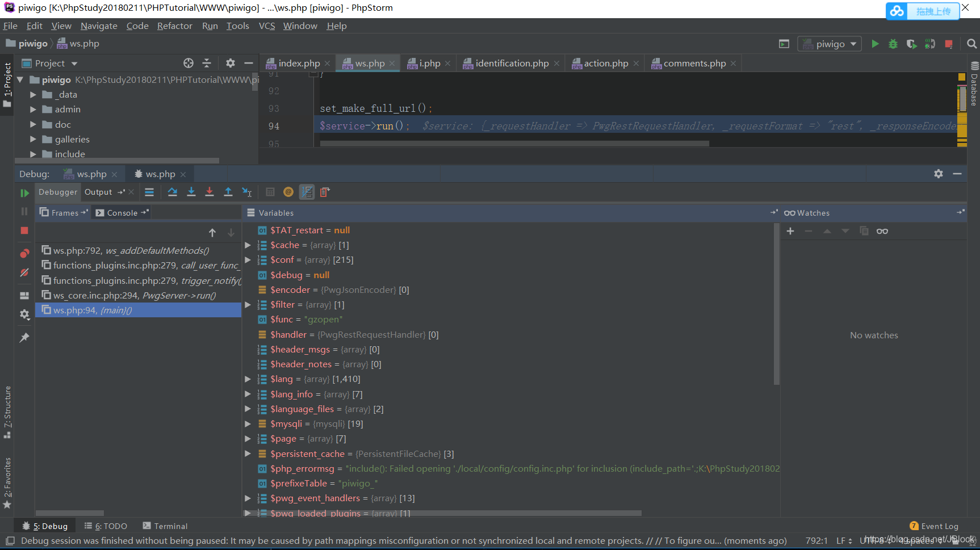Close the action.php editor tab
The width and height of the screenshot is (980, 550).
pyautogui.click(x=636, y=64)
